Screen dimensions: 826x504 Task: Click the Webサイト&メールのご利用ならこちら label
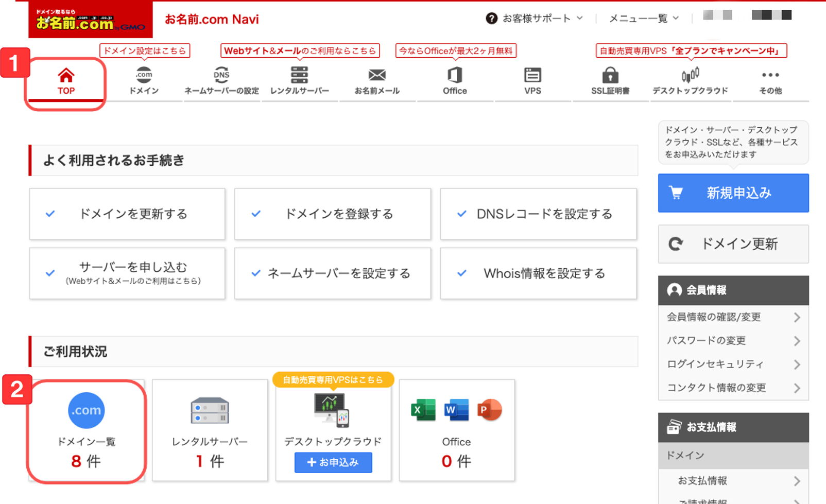(x=300, y=51)
